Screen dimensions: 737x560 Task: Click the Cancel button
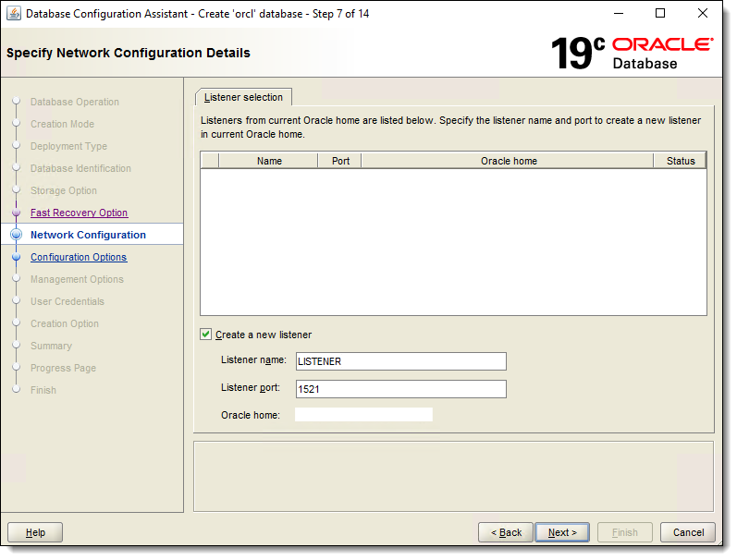[x=688, y=532]
